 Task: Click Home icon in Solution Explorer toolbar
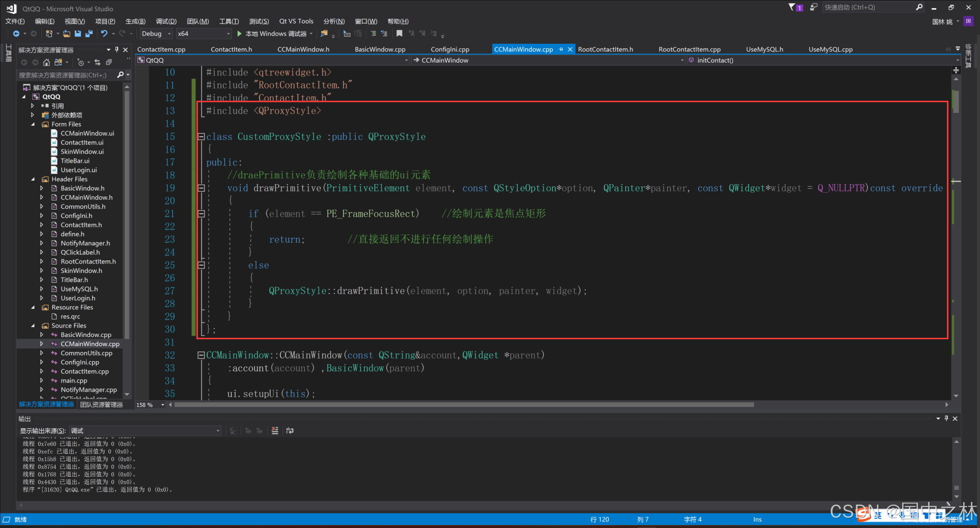click(x=46, y=62)
